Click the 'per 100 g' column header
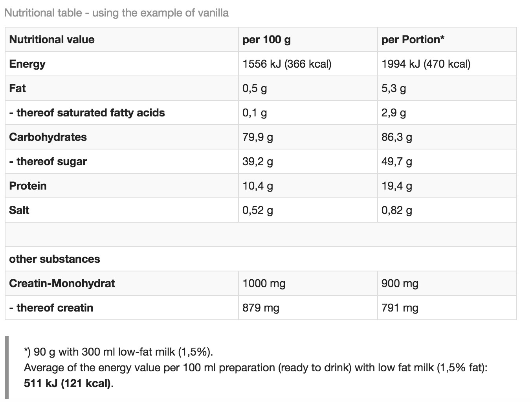This screenshot has width=532, height=402. click(266, 39)
